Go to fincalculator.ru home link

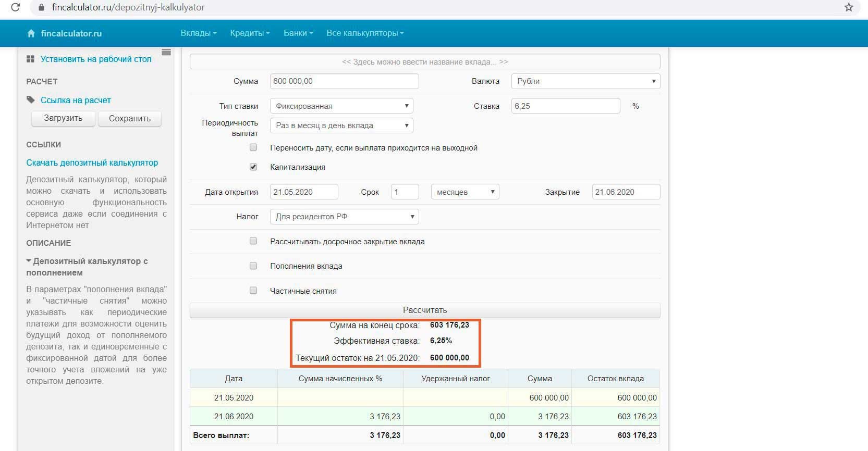pos(71,33)
